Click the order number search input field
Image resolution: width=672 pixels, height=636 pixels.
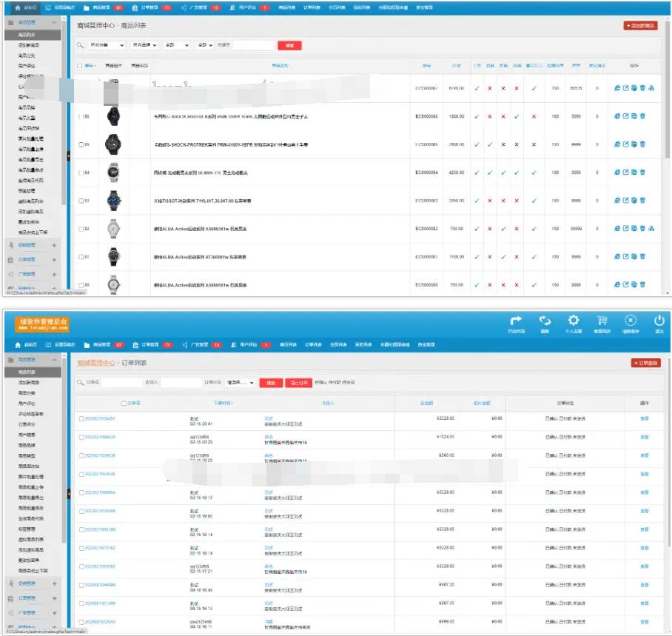121,383
